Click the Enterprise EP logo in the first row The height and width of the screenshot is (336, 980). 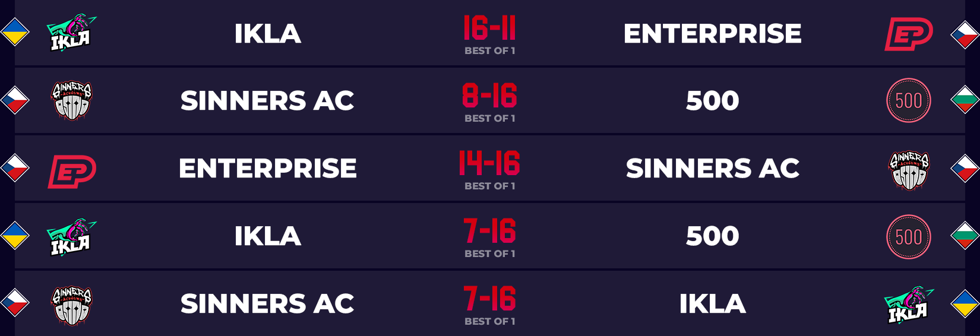[x=909, y=34]
